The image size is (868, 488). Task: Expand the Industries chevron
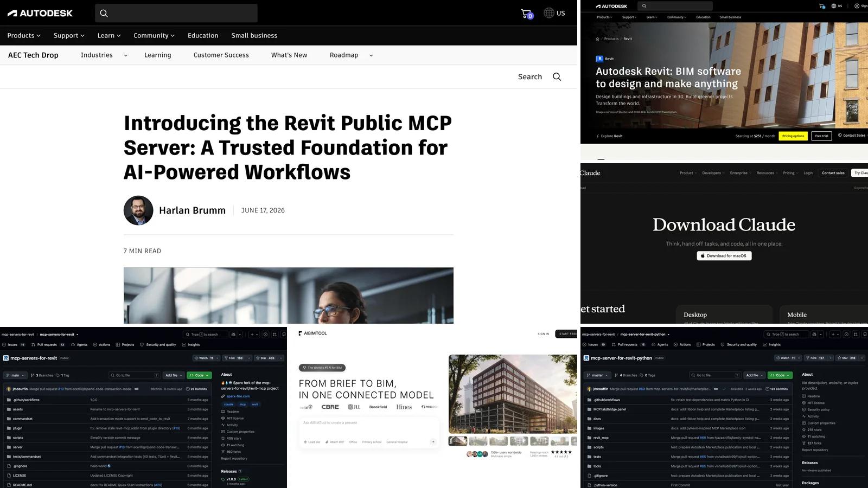click(x=126, y=55)
